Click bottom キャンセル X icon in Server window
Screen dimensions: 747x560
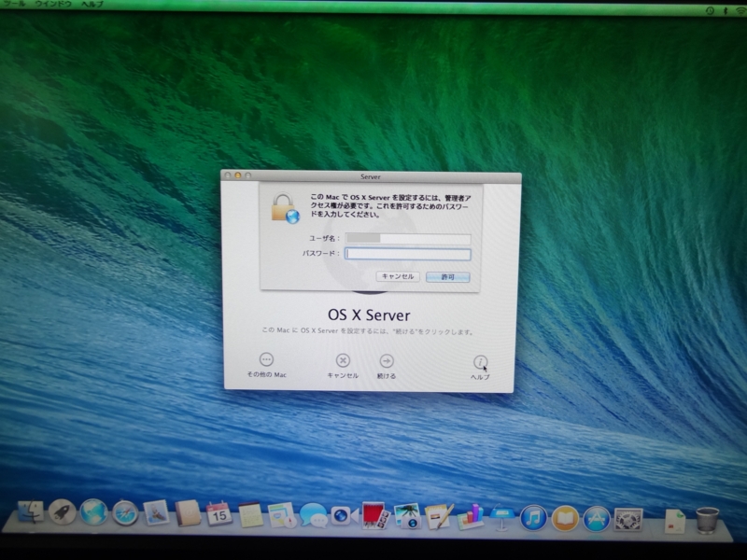point(343,360)
